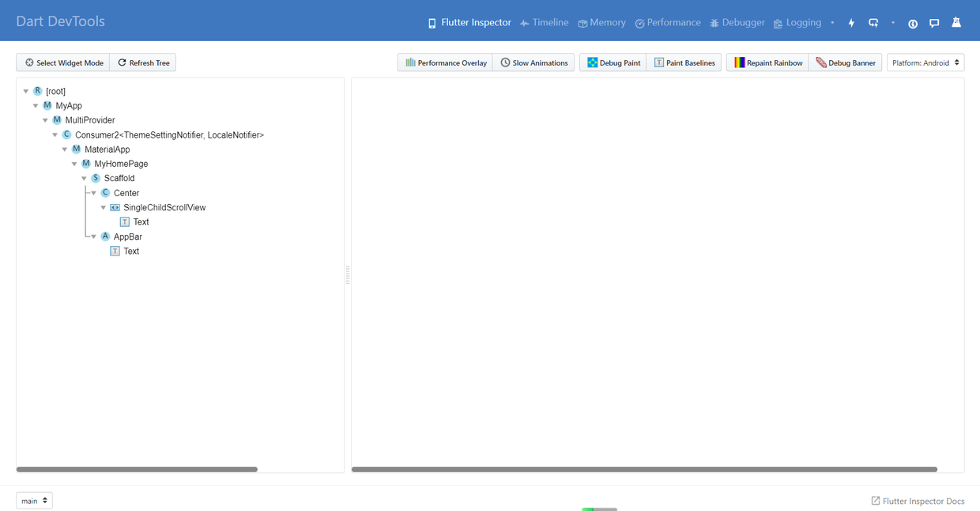Select the MyHomePage tree row label
The width and height of the screenshot is (980, 511).
coord(121,164)
